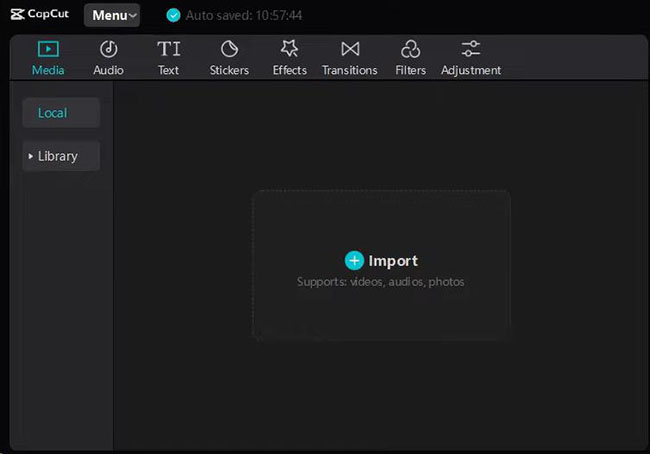Click the chevron arrow beside Menu
The width and height of the screenshot is (650, 454).
[134, 17]
